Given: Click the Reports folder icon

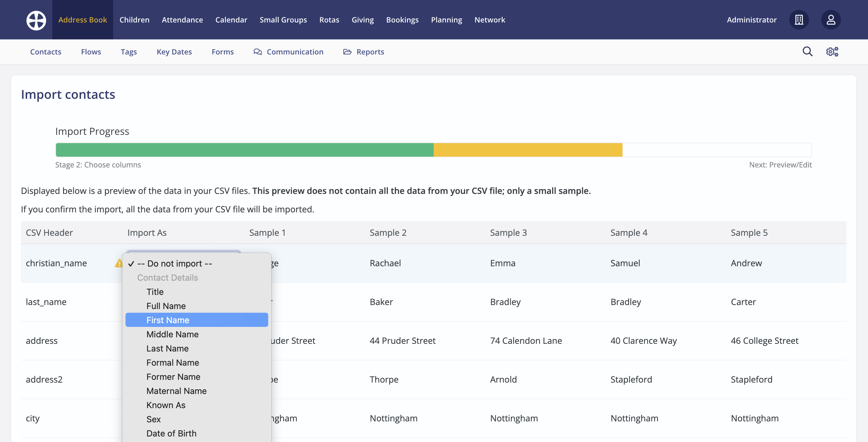Looking at the screenshot, I should pyautogui.click(x=347, y=52).
